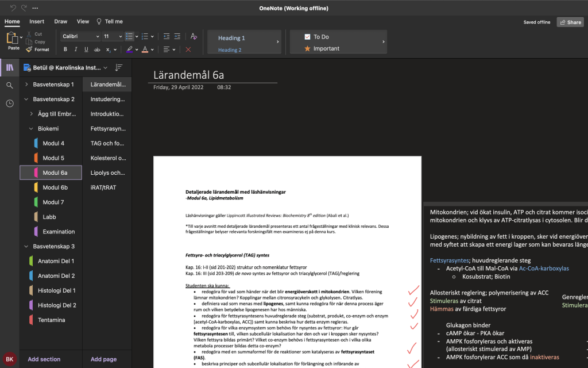The height and width of the screenshot is (368, 588).
Task: Apply italic formatting
Action: pyautogui.click(x=76, y=49)
